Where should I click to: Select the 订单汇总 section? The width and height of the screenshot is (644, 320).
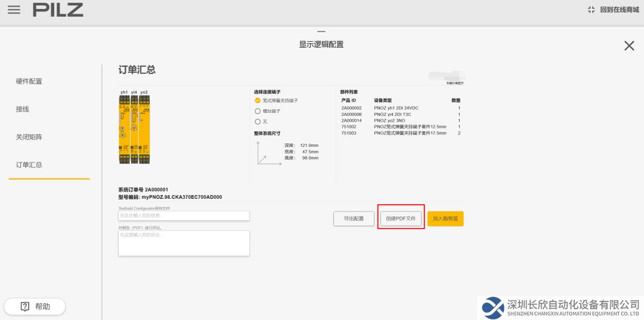(29, 165)
